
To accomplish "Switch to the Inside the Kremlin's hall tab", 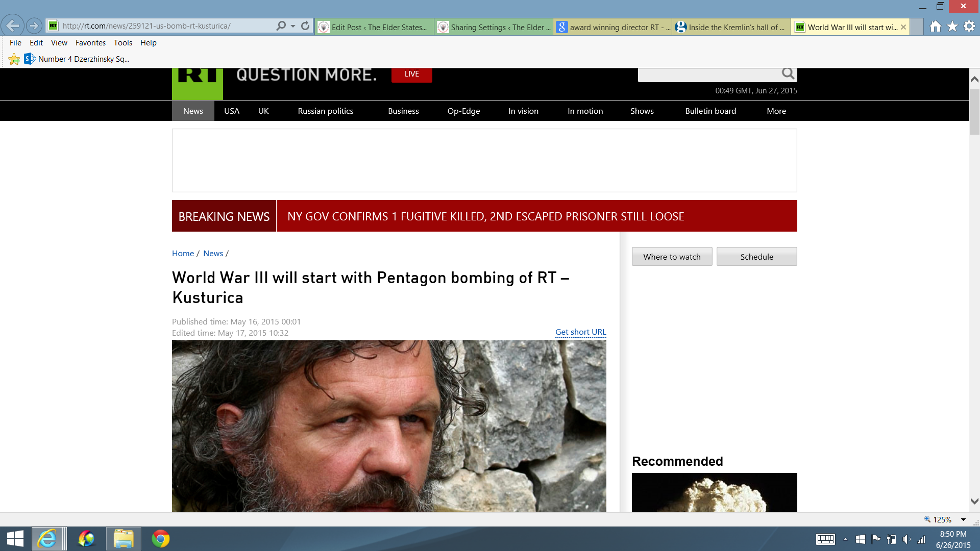I will click(x=731, y=27).
